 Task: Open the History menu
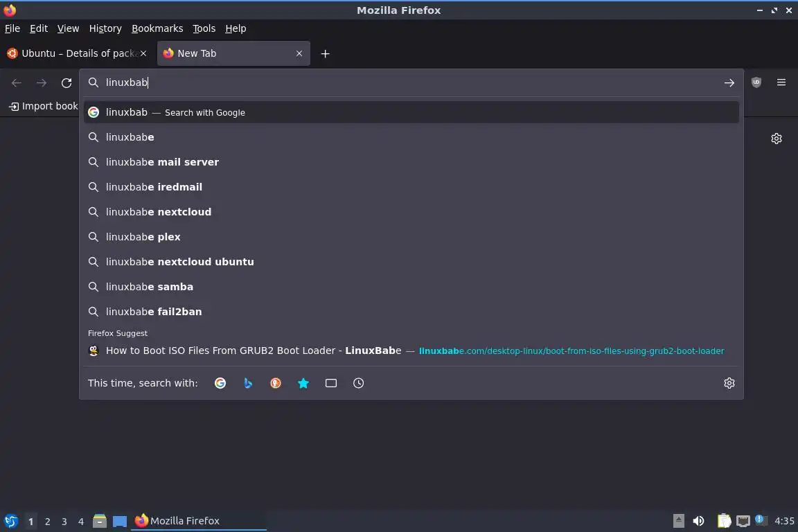[105, 28]
